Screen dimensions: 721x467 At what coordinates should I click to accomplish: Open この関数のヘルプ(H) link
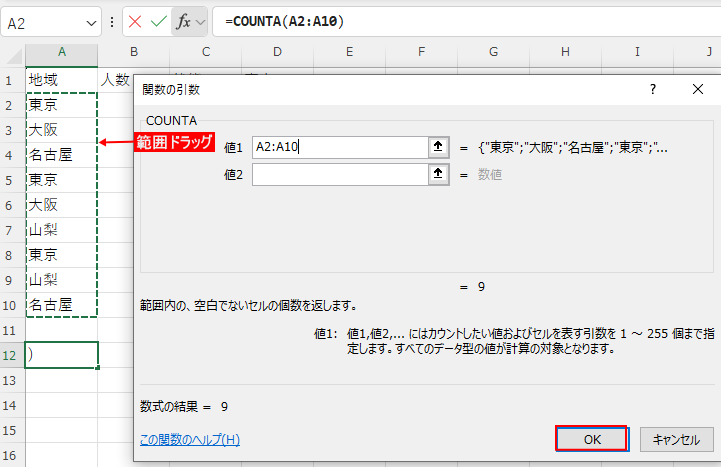coord(190,440)
